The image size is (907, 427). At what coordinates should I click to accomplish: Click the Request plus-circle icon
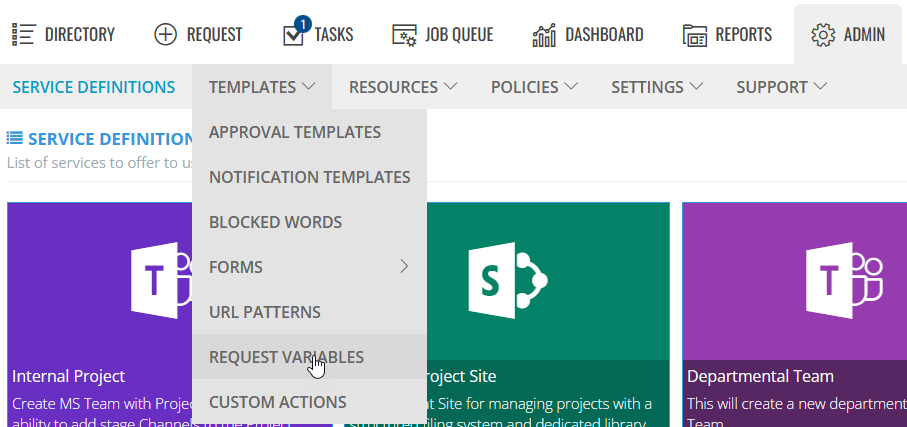pyautogui.click(x=165, y=35)
